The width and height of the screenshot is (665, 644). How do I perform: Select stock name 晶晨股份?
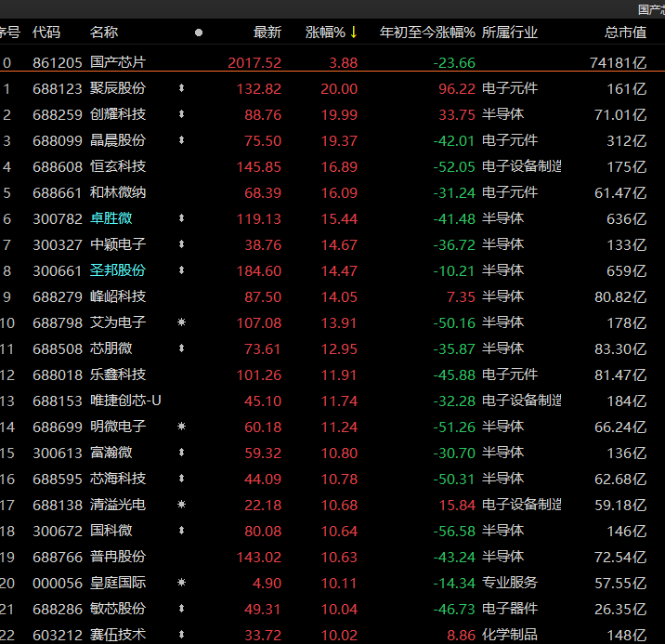(118, 140)
